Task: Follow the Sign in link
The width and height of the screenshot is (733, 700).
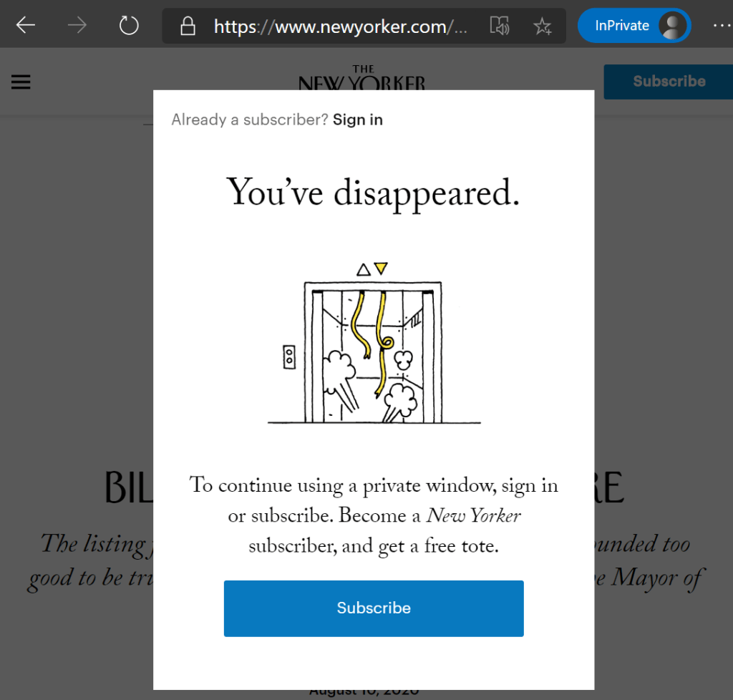Action: (x=358, y=120)
